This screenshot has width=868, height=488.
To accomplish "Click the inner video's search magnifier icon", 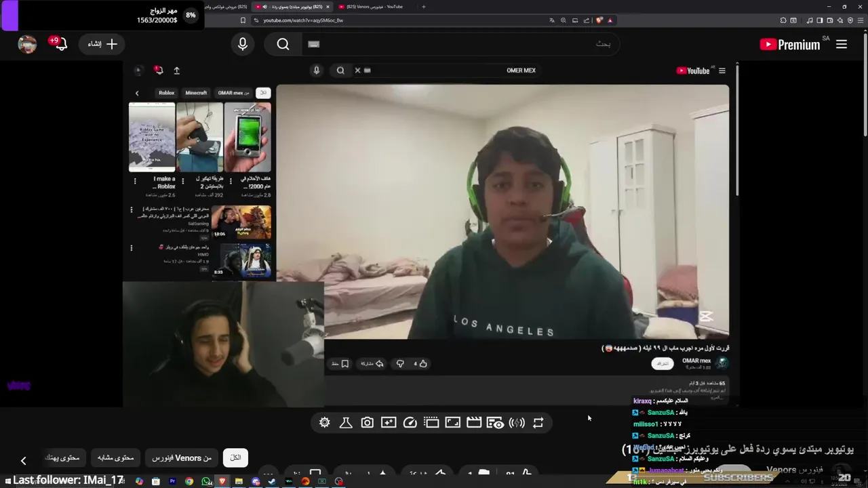I will point(340,70).
